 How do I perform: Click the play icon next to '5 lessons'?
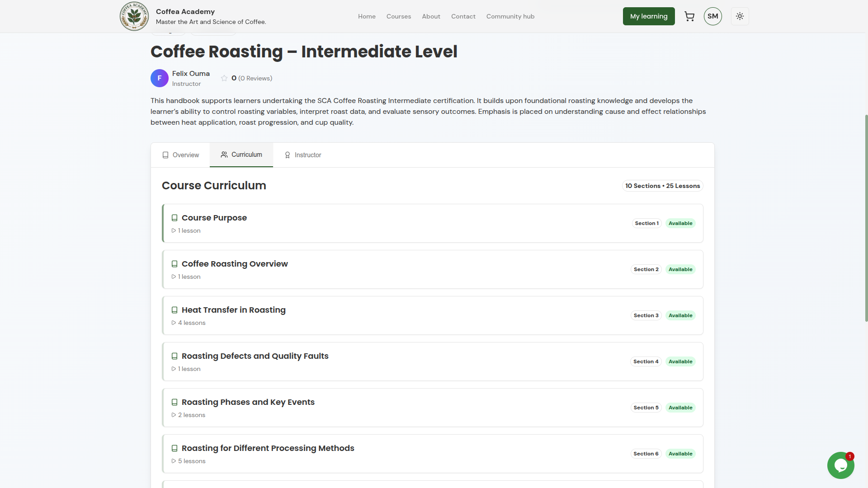point(174,461)
